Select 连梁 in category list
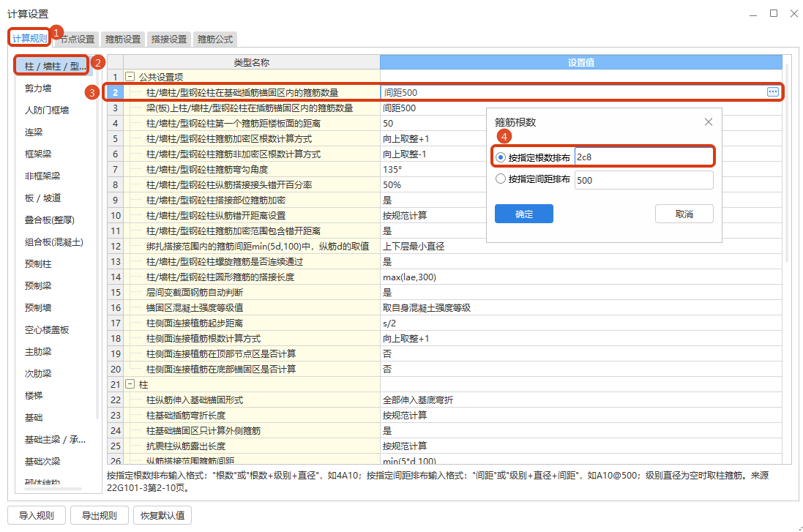The image size is (803, 532). coord(33,132)
